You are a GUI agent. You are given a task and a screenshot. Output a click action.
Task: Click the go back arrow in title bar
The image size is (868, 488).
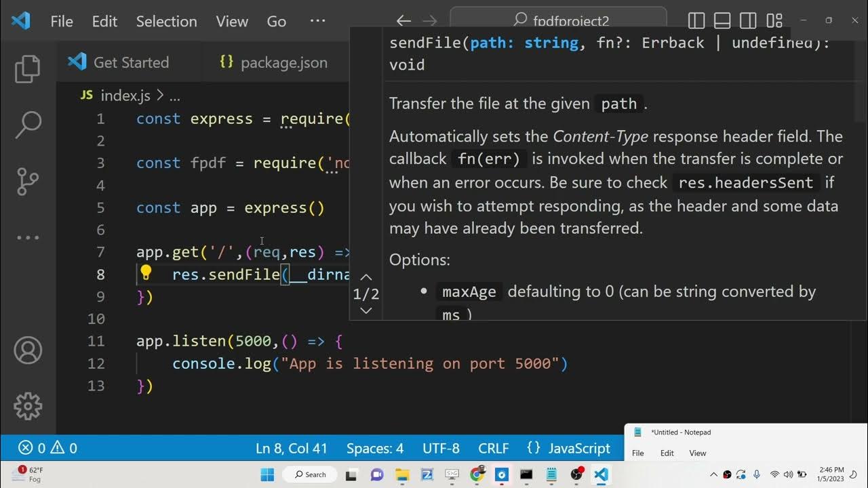[403, 21]
